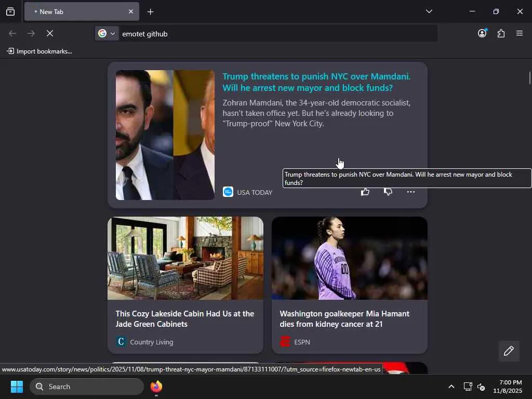The width and height of the screenshot is (532, 399).
Task: Click Import bookmarks... button
Action: [39, 51]
